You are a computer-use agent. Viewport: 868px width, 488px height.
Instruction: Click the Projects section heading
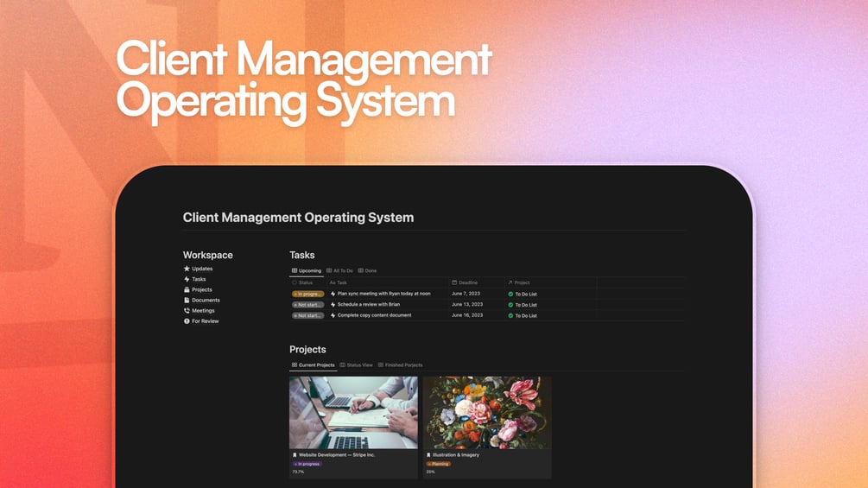tap(307, 349)
